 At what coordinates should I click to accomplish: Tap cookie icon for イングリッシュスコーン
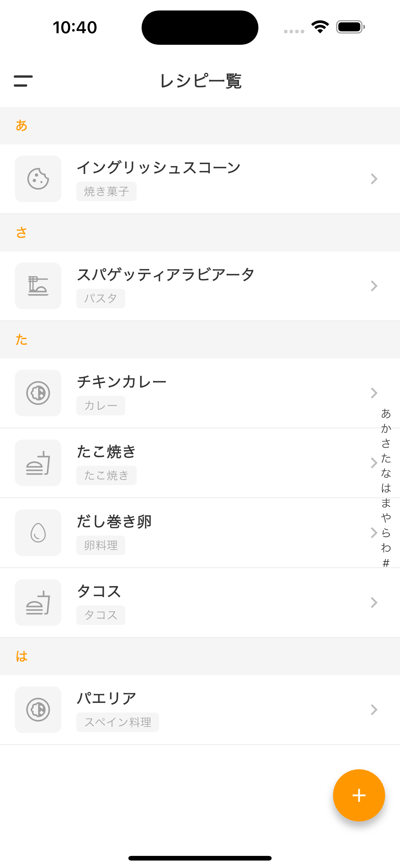(x=38, y=179)
